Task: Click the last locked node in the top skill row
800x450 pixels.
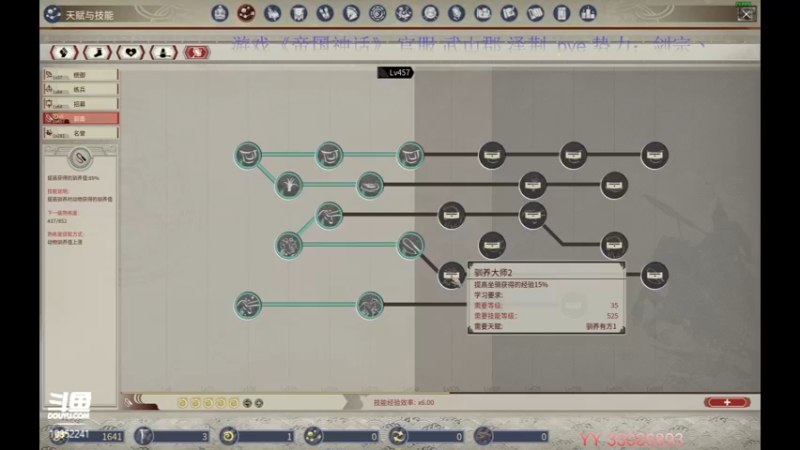Action: (655, 155)
